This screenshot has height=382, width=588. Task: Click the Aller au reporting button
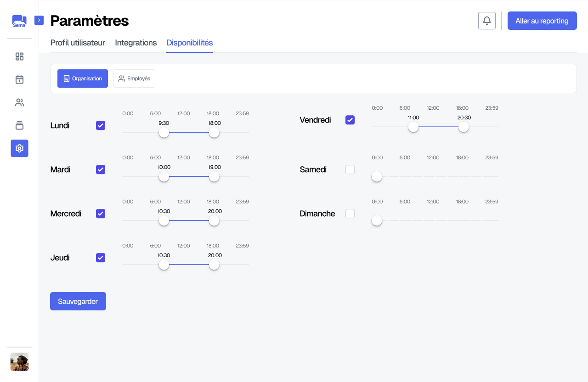[x=542, y=21]
